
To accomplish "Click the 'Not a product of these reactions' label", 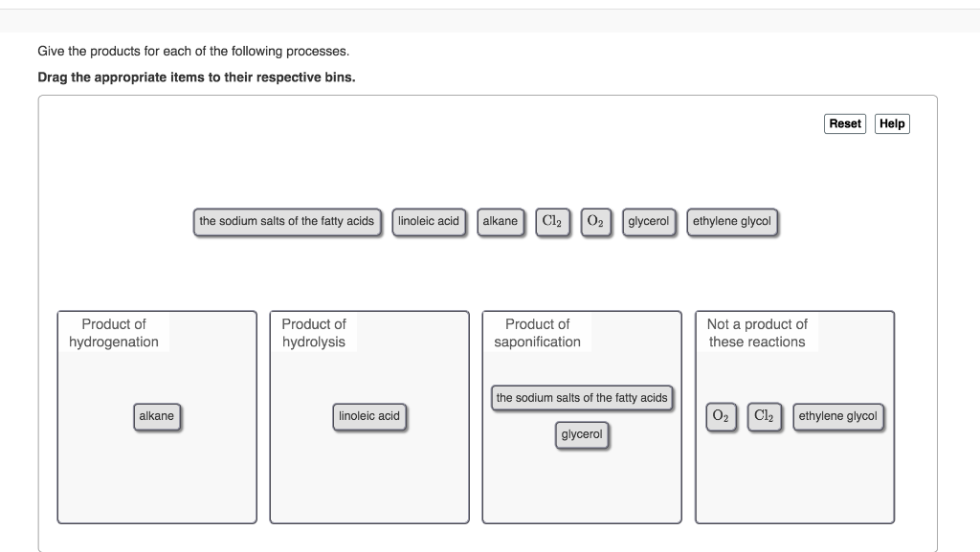I will (757, 333).
